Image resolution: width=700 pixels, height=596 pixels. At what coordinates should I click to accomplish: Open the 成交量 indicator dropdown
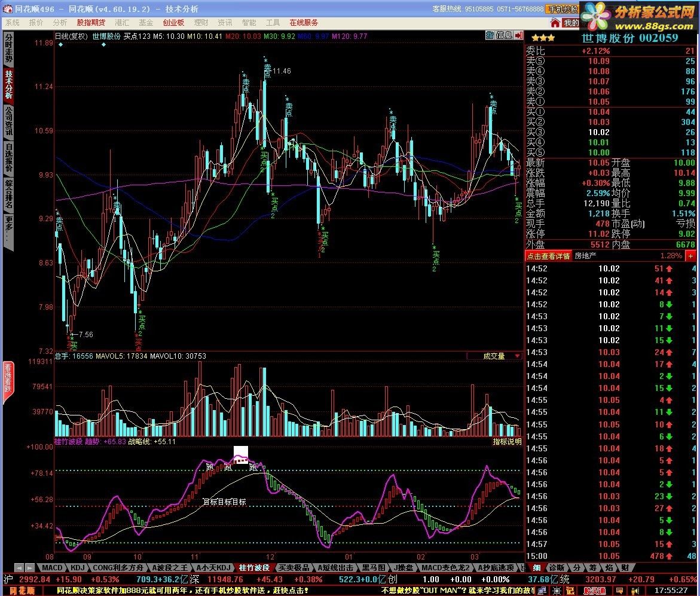pos(494,356)
